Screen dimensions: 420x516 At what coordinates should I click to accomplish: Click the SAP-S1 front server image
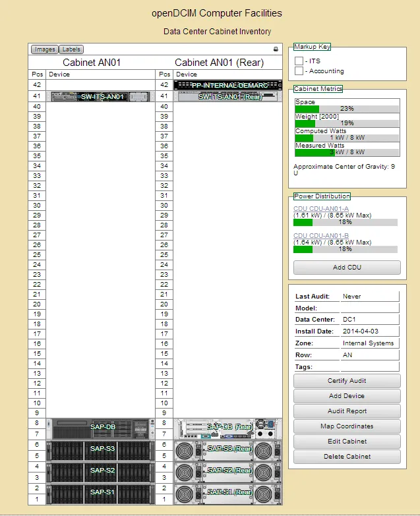[102, 494]
